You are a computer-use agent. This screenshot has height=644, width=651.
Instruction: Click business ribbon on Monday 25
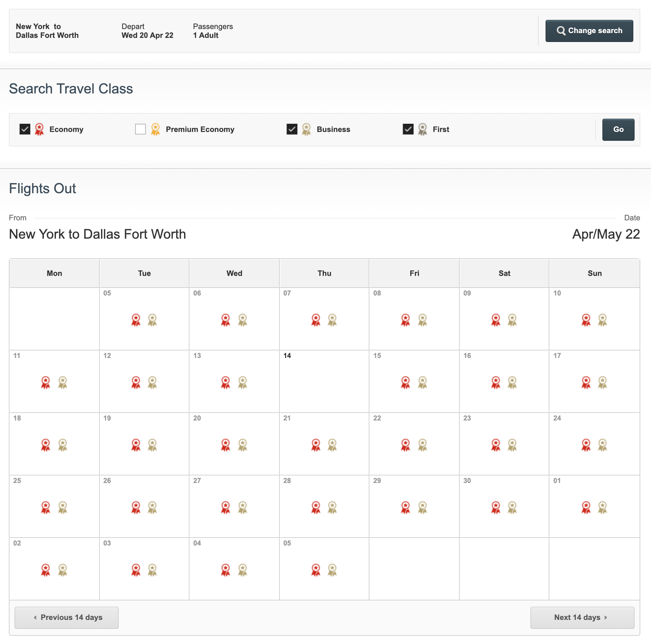[x=62, y=507]
